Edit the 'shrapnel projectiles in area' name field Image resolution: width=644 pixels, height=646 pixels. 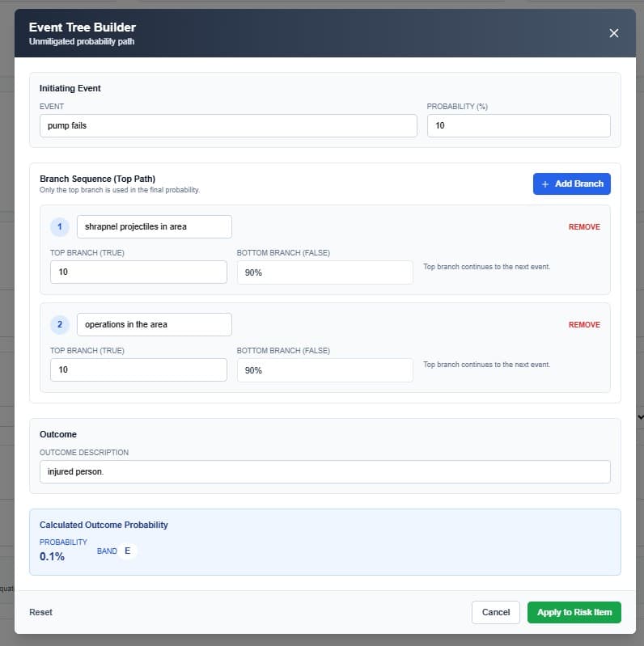tap(154, 226)
